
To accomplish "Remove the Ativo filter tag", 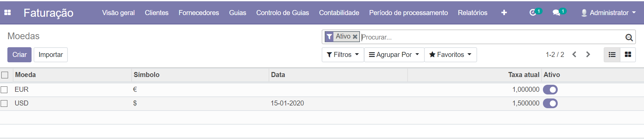I will tap(355, 37).
